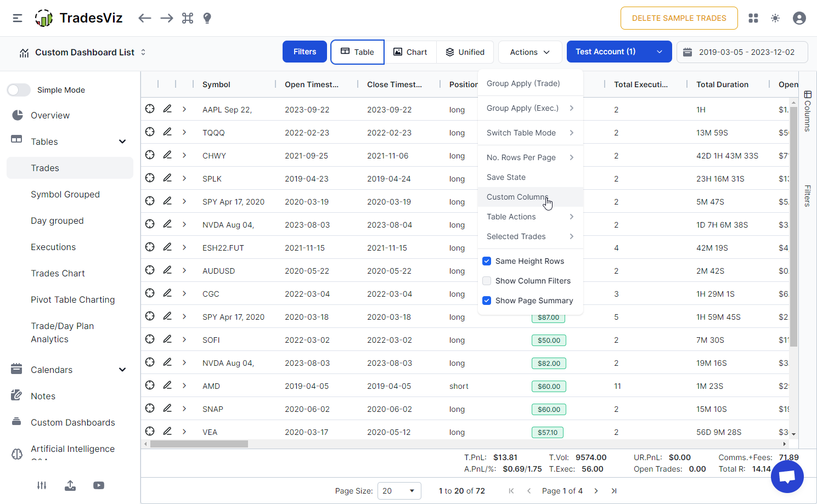Image resolution: width=817 pixels, height=504 pixels.
Task: Click the target icon on the TQQQ row
Action: pos(150,132)
